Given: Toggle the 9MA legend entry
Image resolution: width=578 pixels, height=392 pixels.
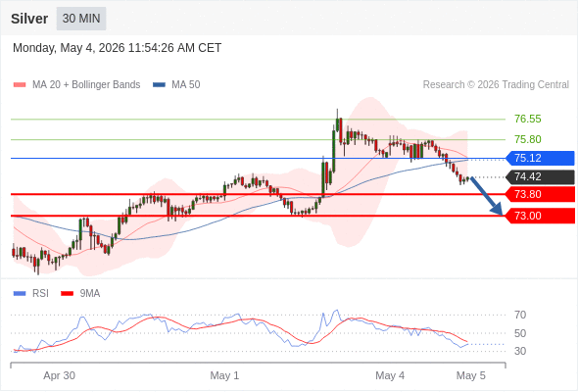Looking at the screenshot, I should pyautogui.click(x=80, y=294).
